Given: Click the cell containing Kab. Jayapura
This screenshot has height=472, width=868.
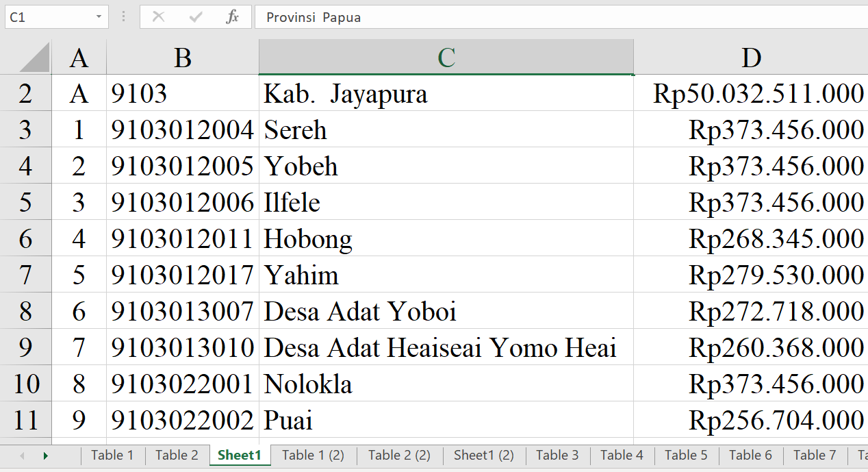Looking at the screenshot, I should (445, 94).
